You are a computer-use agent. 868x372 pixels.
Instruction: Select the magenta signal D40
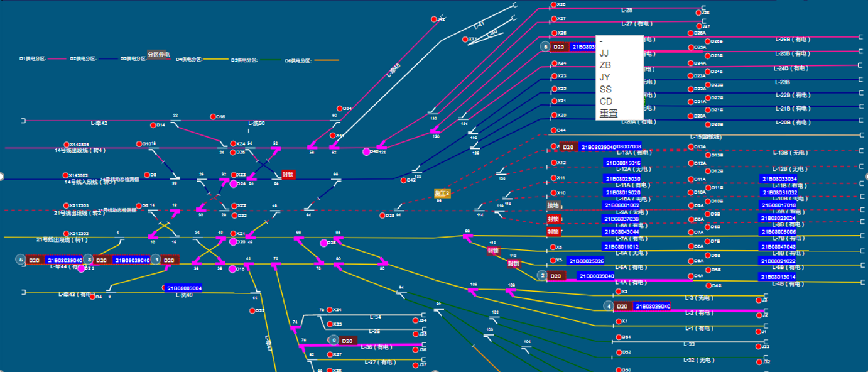[x=367, y=151]
